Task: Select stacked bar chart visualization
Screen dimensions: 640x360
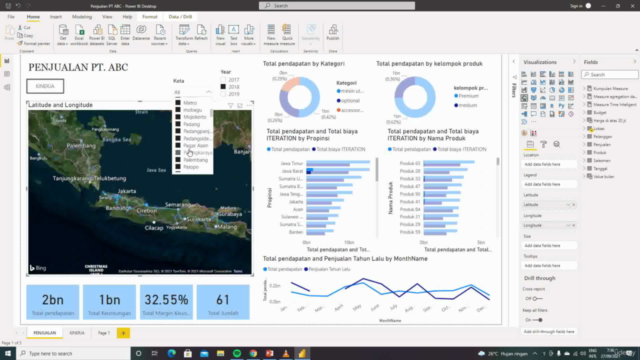Action: pos(524,74)
